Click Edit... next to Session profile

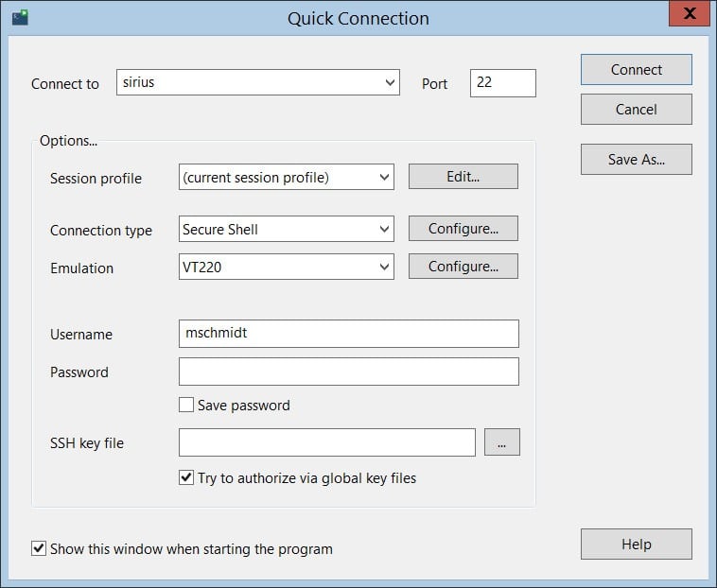pos(463,177)
